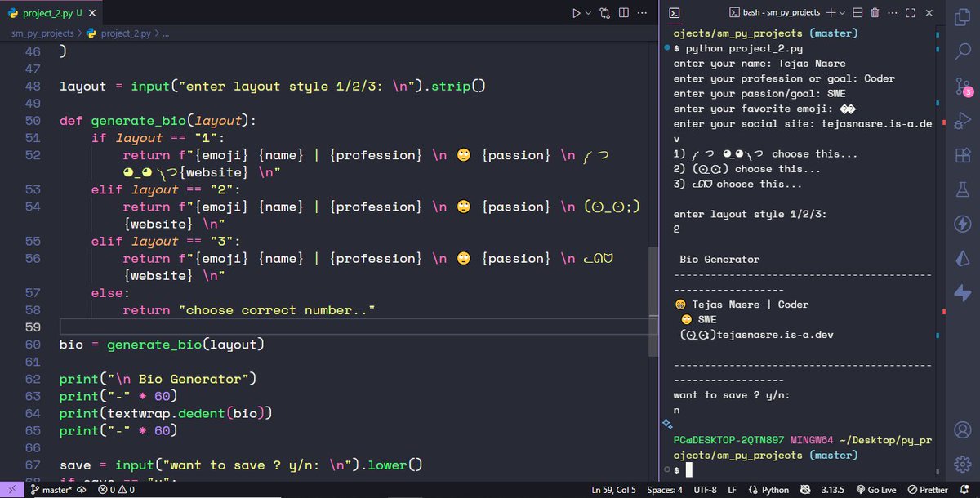Create a new terminal with plus icon

coord(831,12)
